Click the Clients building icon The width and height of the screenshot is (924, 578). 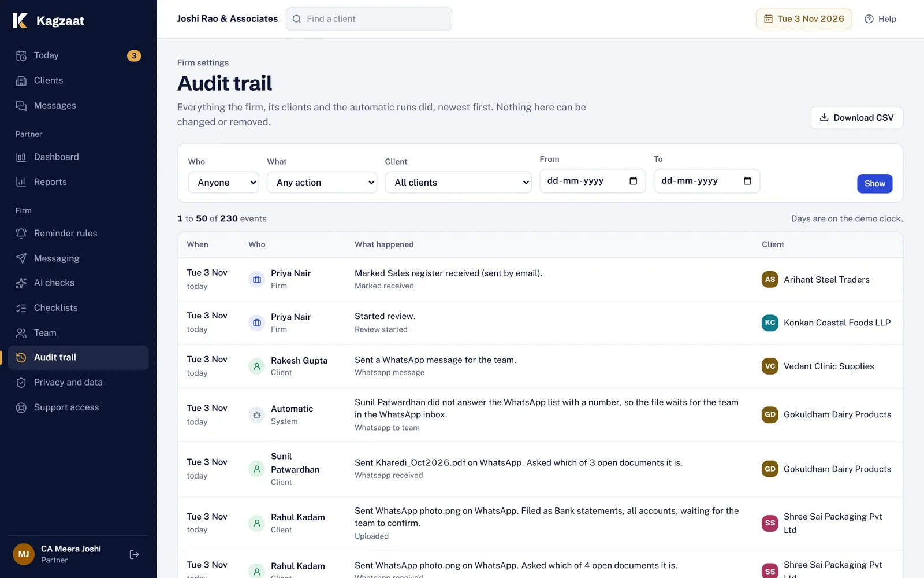click(21, 80)
